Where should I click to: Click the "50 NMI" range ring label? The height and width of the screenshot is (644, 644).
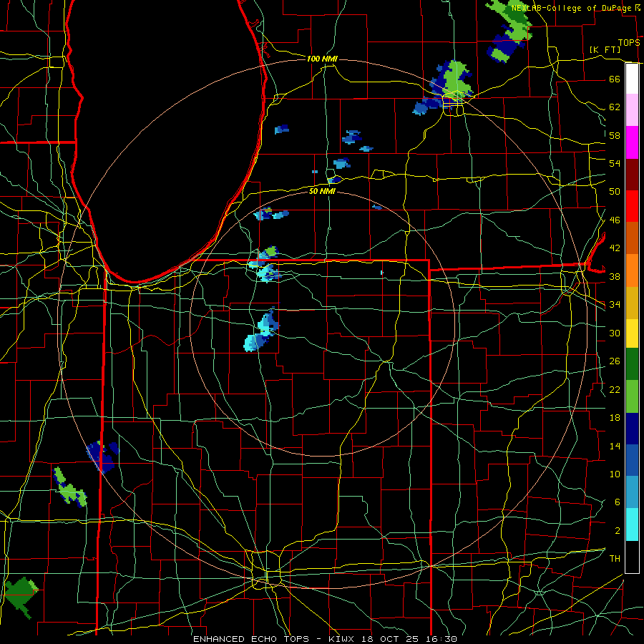click(322, 191)
